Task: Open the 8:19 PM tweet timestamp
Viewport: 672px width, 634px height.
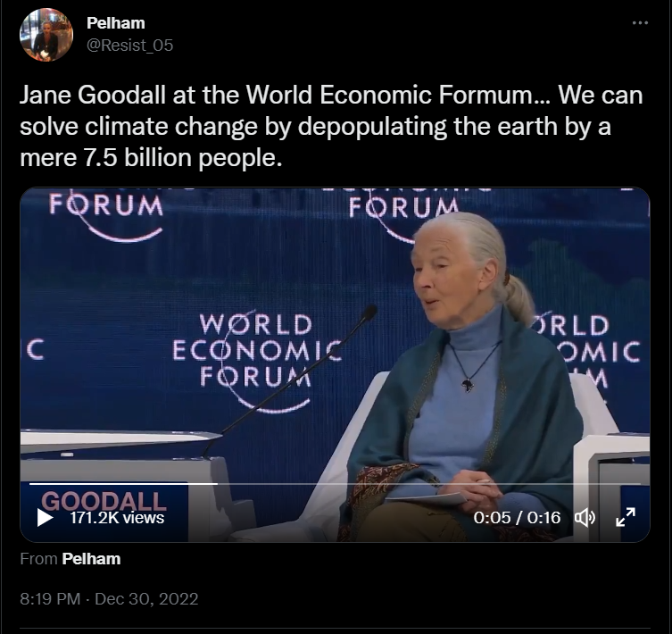Action: pos(109,598)
